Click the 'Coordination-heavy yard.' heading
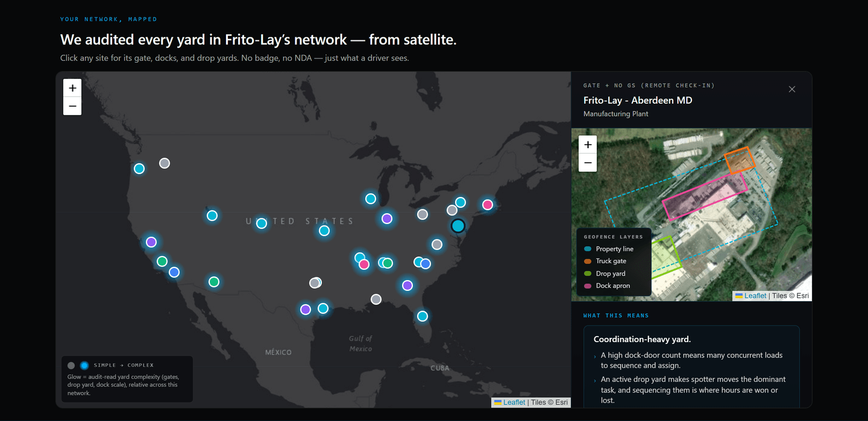Screen dimensions: 868x421 (x=642, y=339)
